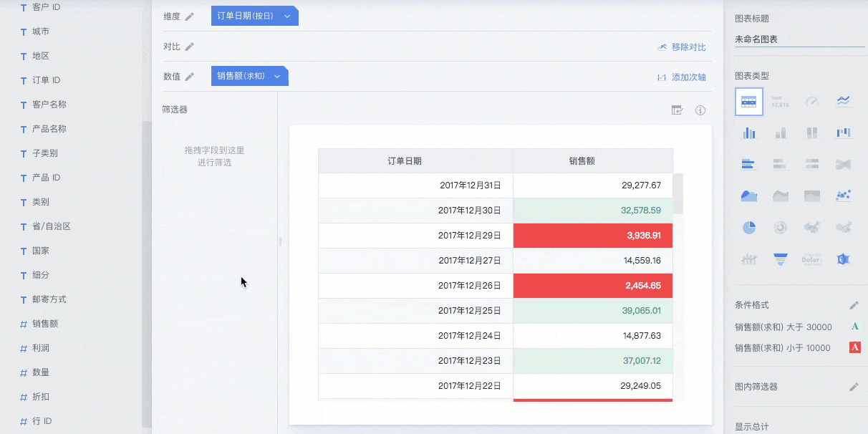Select the China bubble map chart type

click(844, 228)
